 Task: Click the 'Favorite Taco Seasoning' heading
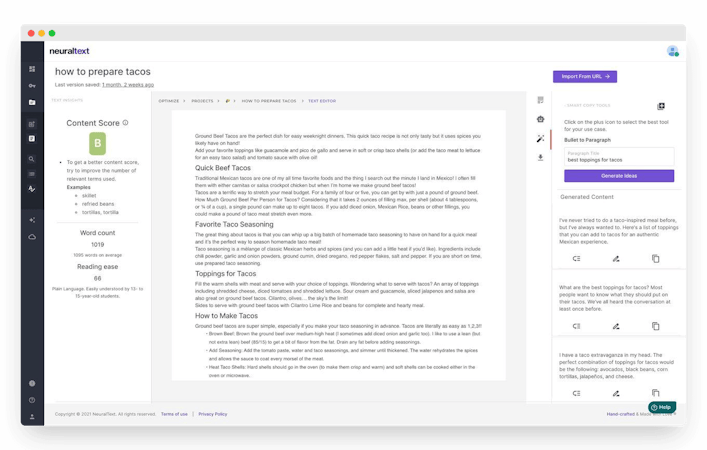point(234,224)
